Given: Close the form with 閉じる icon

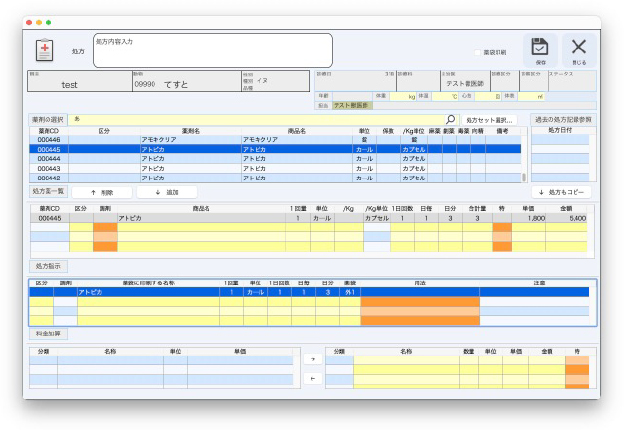Looking at the screenshot, I should point(580,48).
